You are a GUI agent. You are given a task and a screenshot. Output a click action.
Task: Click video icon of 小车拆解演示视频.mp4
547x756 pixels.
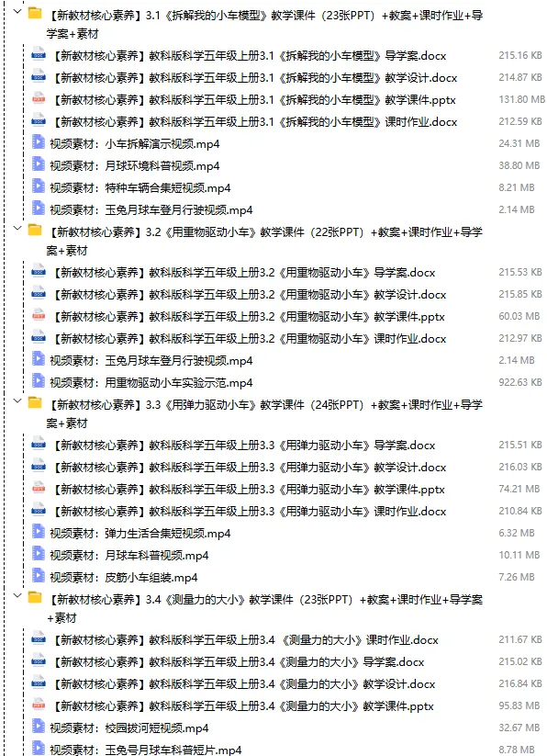38,141
